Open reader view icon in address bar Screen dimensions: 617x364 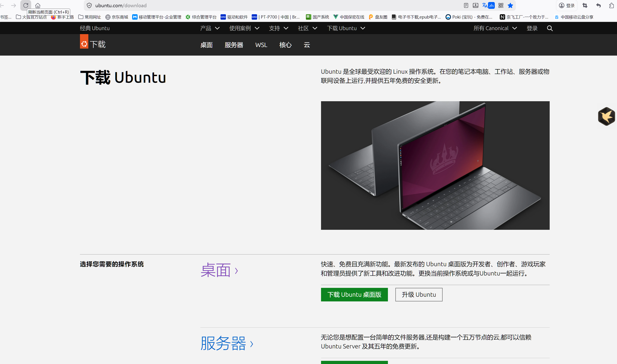pyautogui.click(x=466, y=5)
